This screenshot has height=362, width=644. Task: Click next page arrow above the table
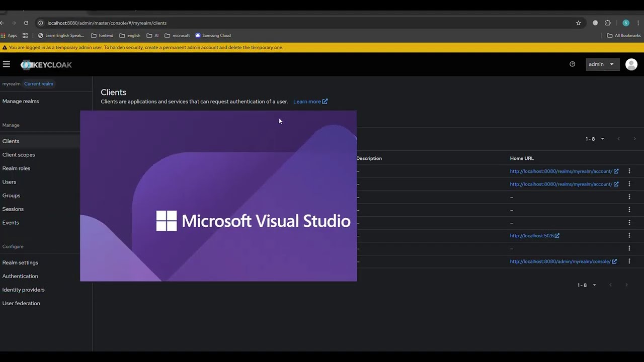pyautogui.click(x=634, y=139)
